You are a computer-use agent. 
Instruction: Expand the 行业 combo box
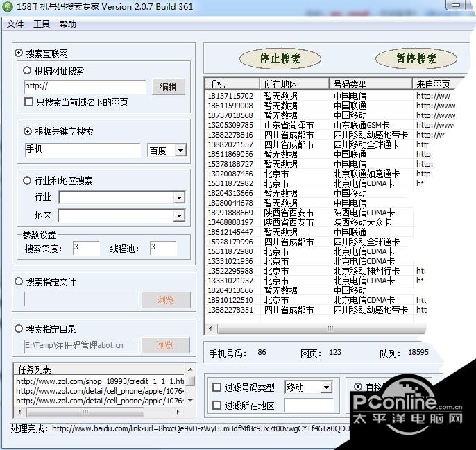(179, 198)
